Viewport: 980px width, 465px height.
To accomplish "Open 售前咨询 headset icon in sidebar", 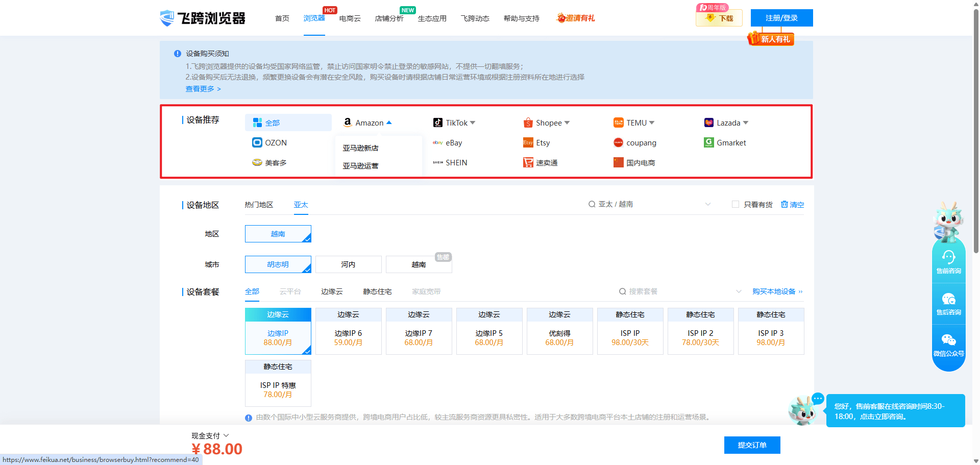I will pos(948,257).
